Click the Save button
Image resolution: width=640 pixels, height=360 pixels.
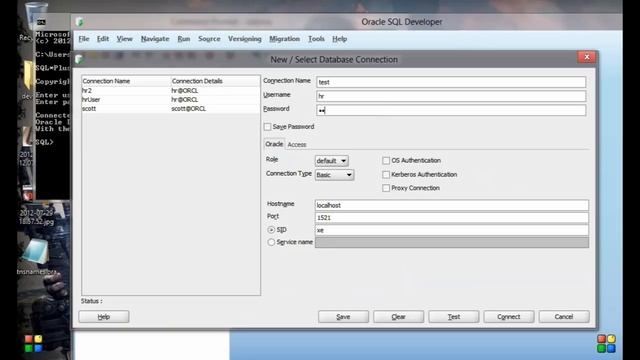[x=343, y=317]
